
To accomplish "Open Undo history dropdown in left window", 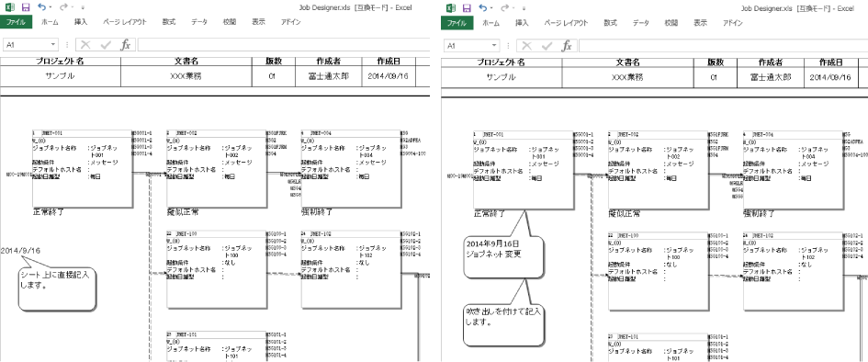I will pyautogui.click(x=50, y=7).
